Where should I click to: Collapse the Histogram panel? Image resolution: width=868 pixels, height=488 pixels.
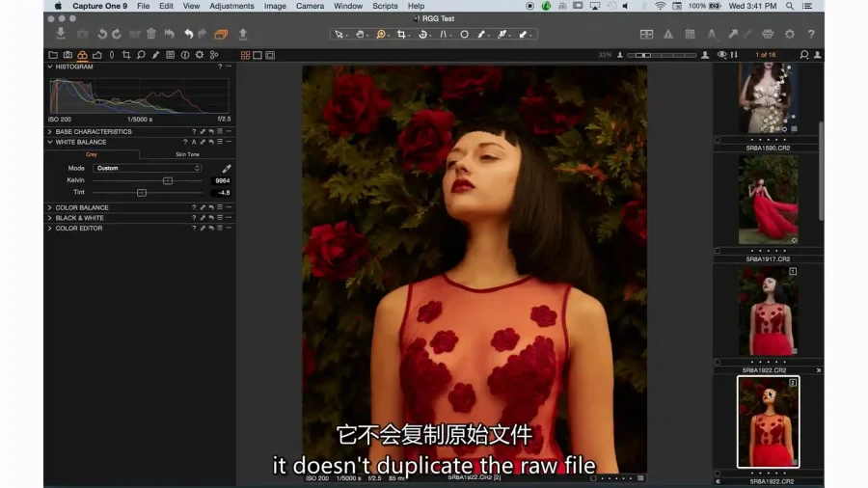(x=50, y=67)
